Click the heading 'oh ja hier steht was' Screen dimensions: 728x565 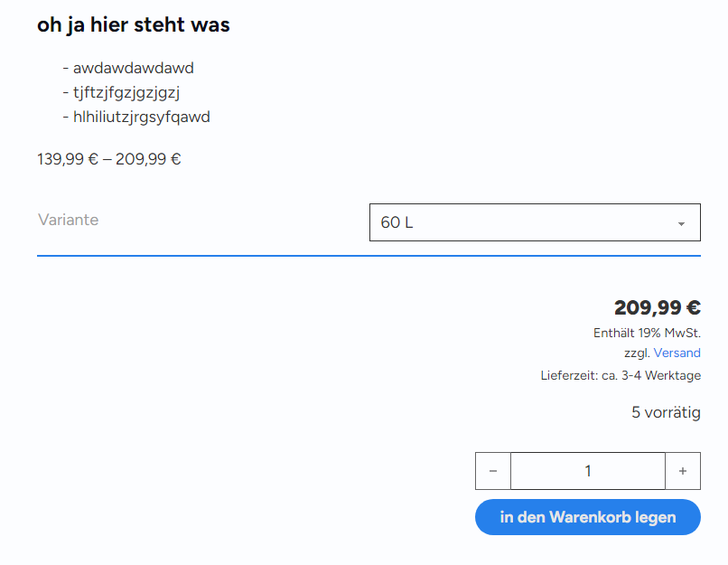(134, 24)
